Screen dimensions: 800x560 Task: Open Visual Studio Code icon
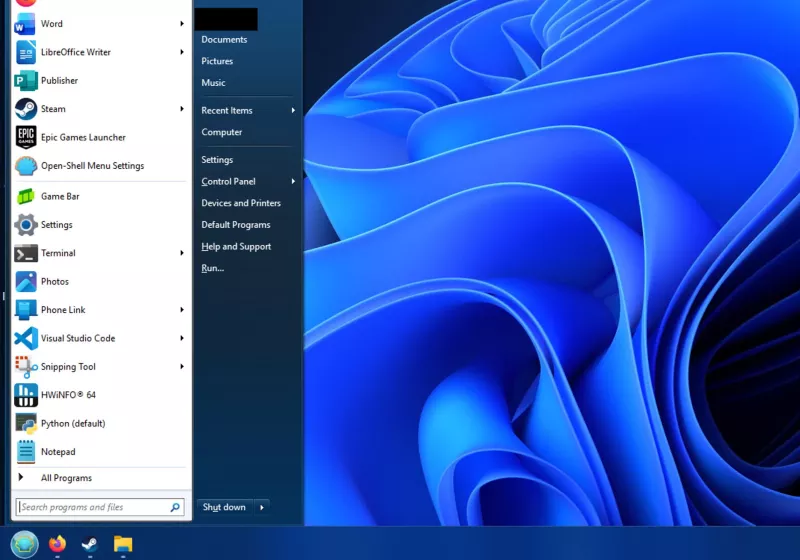26,338
